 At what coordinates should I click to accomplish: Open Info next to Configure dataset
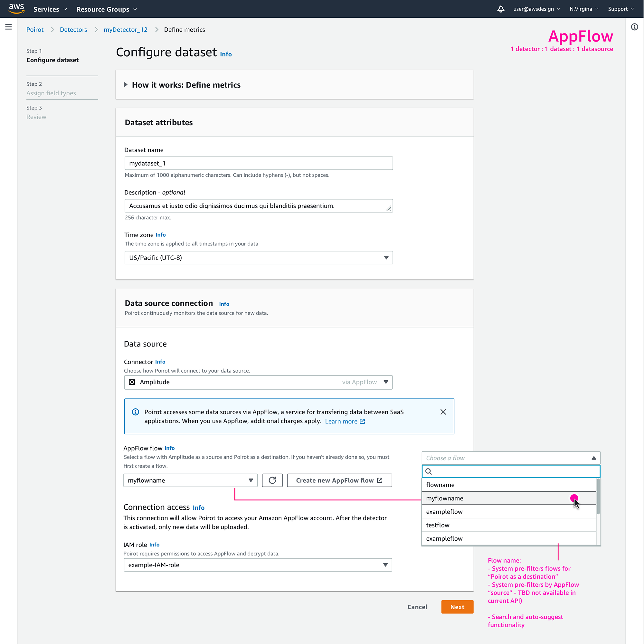(226, 54)
